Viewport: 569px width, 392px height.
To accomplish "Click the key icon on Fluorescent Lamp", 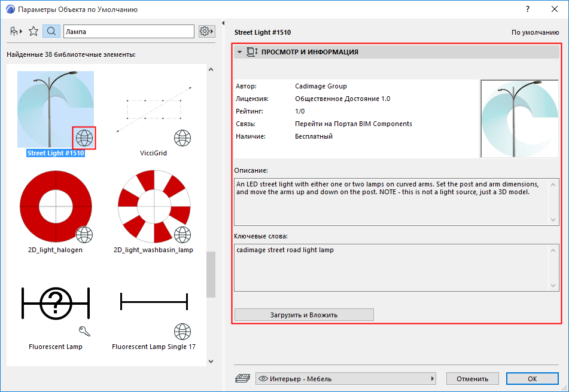I will coord(84,331).
